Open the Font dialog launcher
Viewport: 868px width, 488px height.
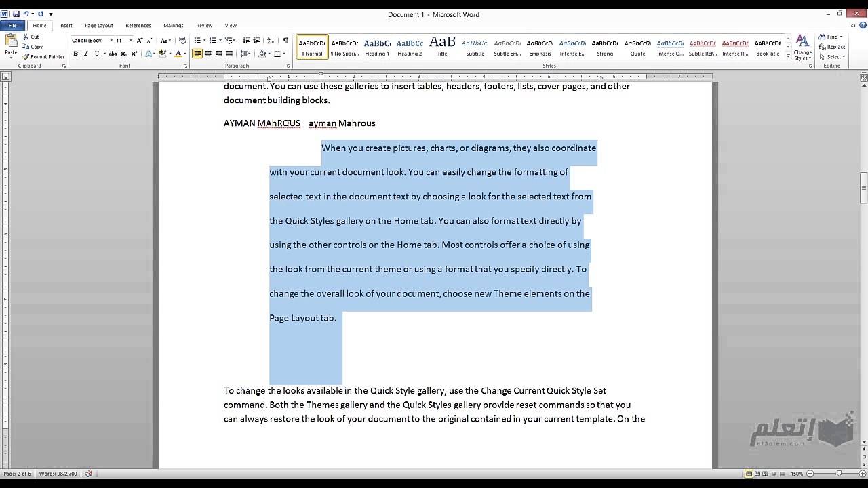click(x=185, y=66)
